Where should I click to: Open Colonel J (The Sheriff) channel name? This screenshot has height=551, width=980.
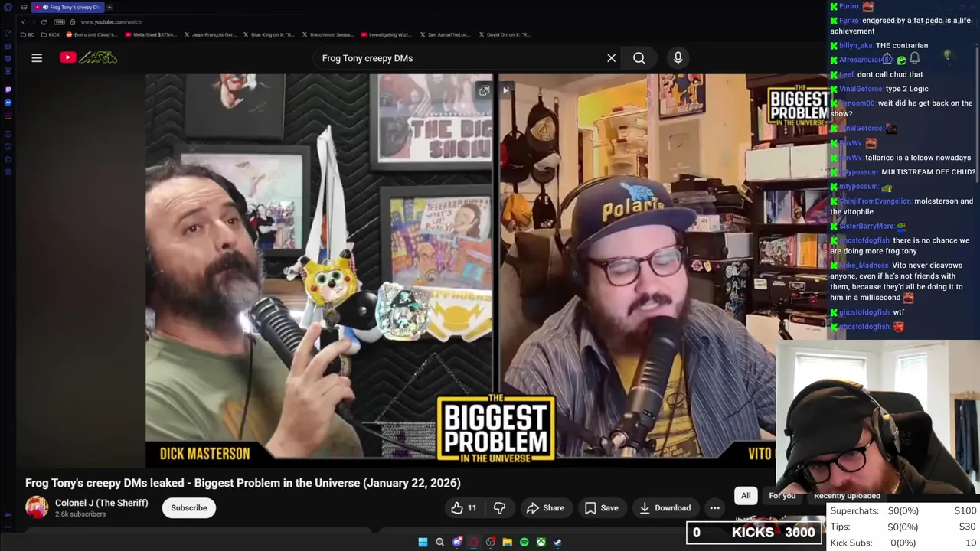coord(101,503)
